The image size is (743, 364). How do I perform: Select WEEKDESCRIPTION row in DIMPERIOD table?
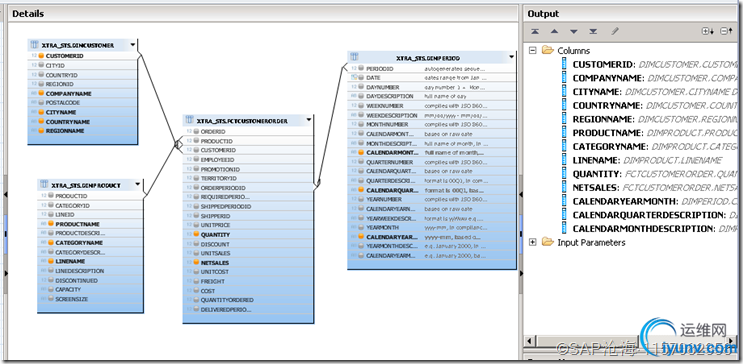(432, 115)
